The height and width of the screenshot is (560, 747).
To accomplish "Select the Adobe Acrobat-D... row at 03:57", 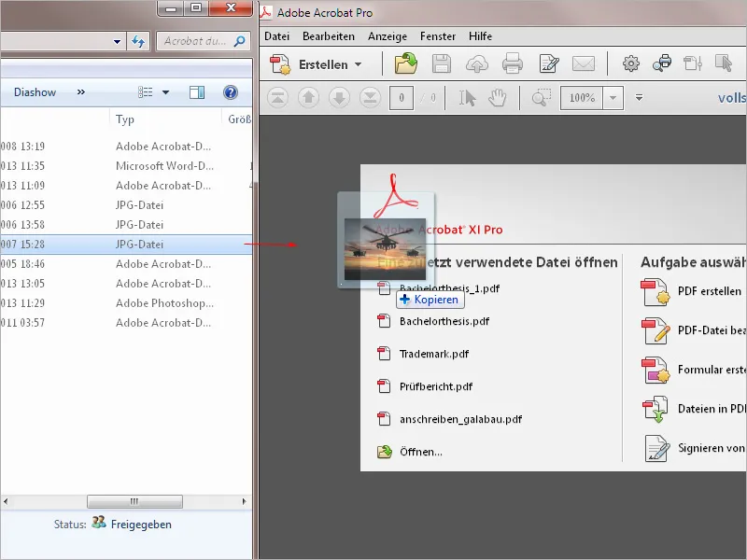I will coord(126,323).
